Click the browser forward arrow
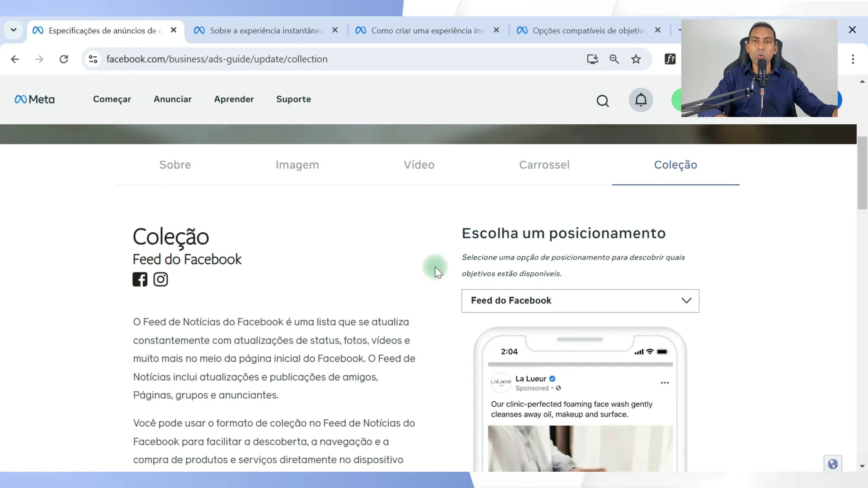 [x=39, y=59]
